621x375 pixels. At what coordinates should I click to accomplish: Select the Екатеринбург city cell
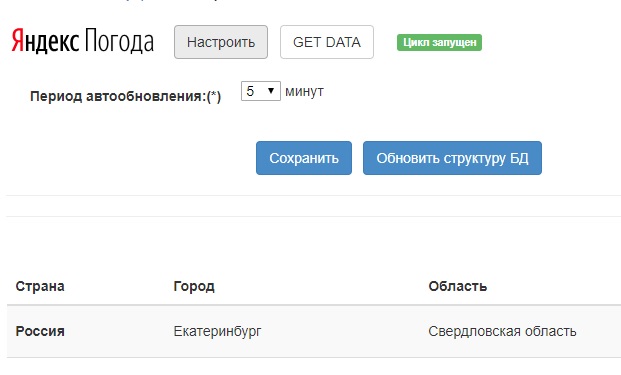tap(217, 331)
